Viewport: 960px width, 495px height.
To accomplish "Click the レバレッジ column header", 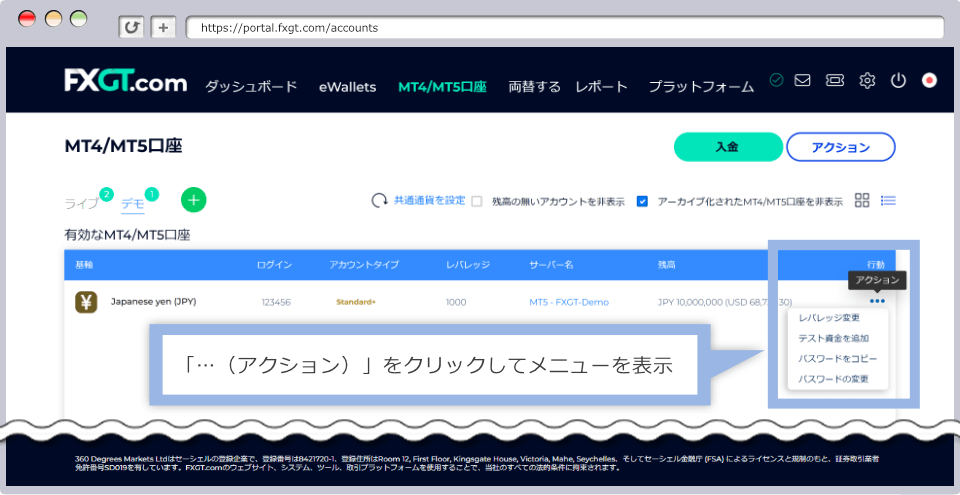I will coord(468,265).
